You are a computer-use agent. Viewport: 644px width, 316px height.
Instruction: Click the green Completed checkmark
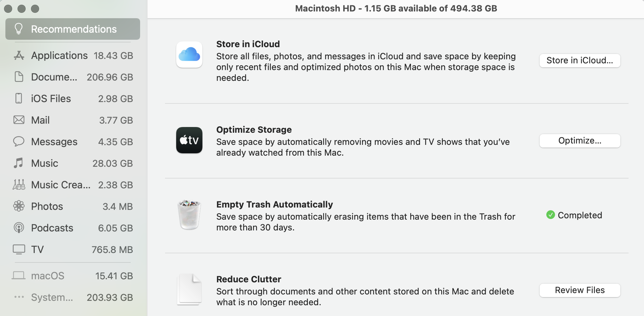pyautogui.click(x=550, y=215)
